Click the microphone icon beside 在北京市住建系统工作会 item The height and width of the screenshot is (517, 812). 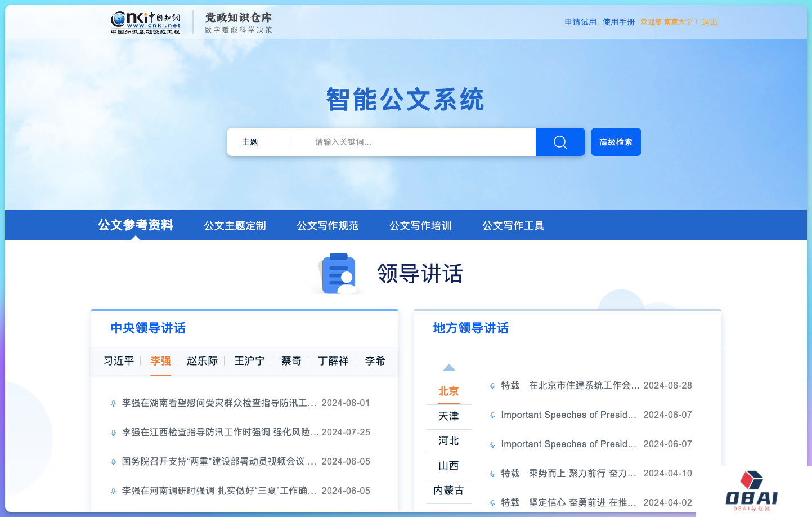tap(492, 385)
